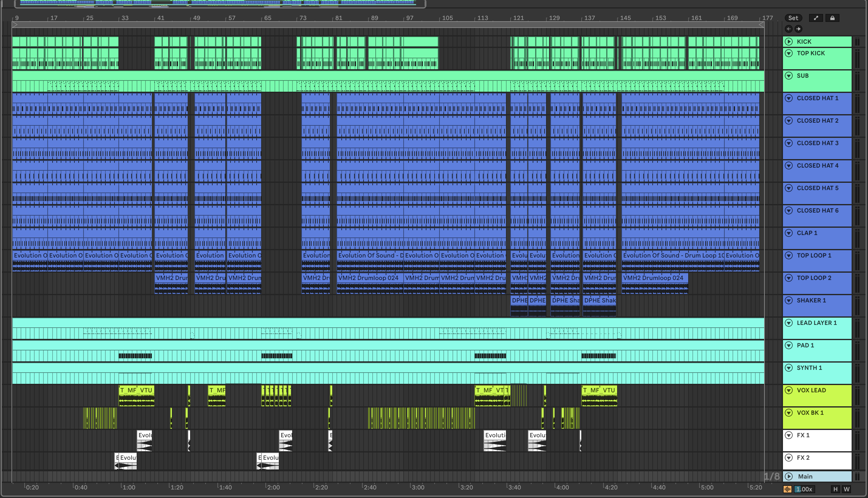The image size is (868, 498).
Task: Jump to previous locator arrow
Action: tap(789, 29)
